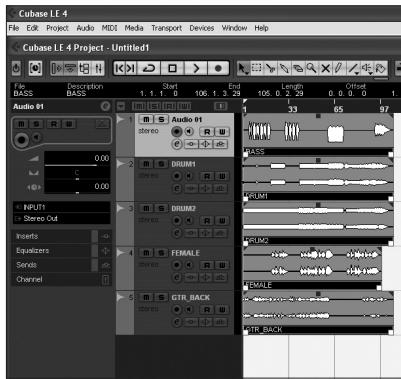Solo the GTR_BACK track
The width and height of the screenshot is (401, 379).
tap(161, 297)
